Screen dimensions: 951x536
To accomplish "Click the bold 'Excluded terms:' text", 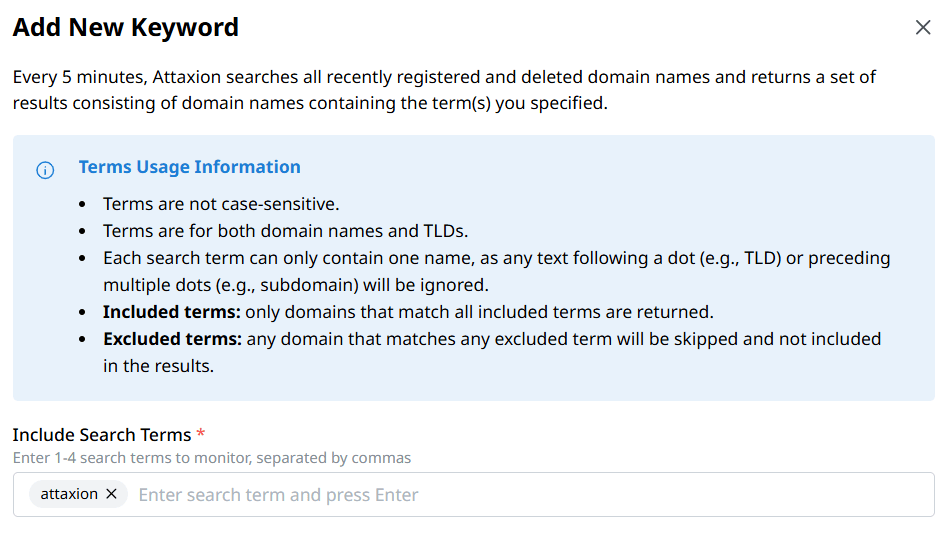I will tap(172, 339).
